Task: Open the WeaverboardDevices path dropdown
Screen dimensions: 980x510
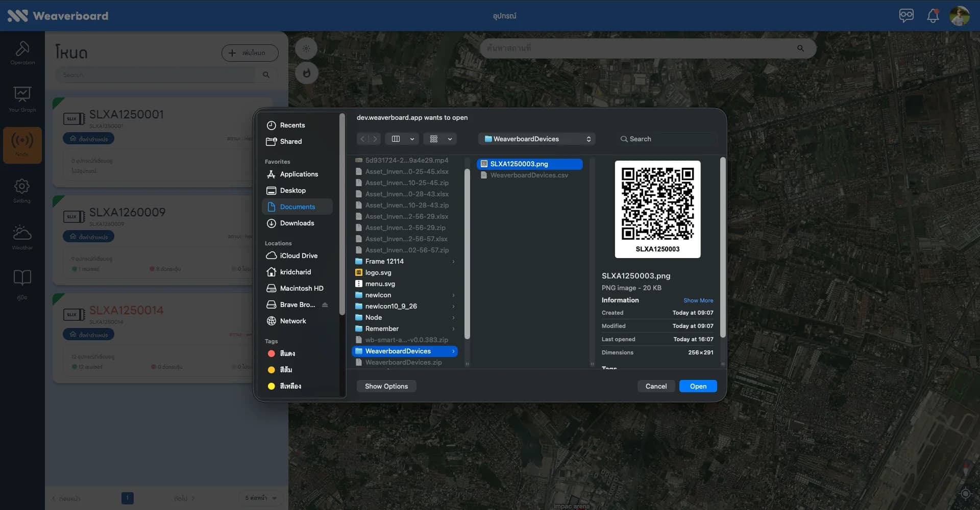Action: (537, 139)
